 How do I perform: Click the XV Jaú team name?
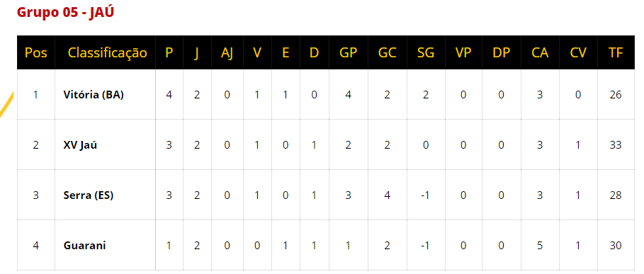(x=80, y=145)
